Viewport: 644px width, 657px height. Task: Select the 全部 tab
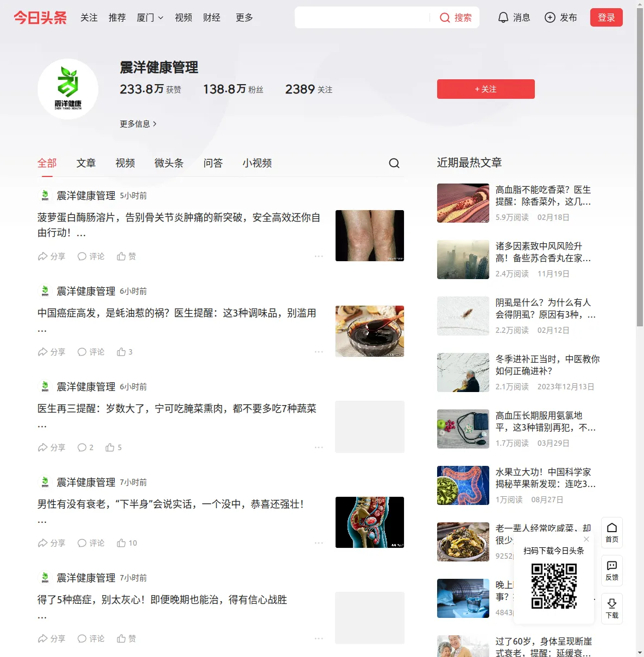coord(47,163)
